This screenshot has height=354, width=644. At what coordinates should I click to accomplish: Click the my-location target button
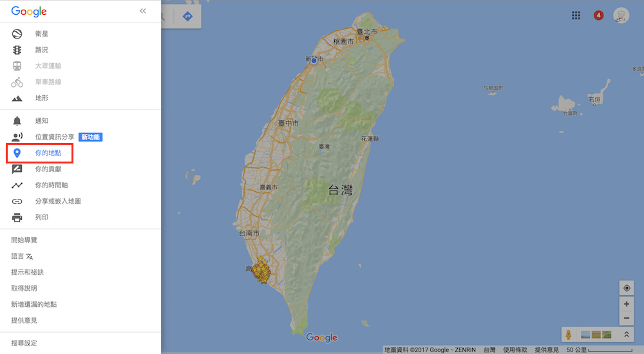(x=627, y=288)
